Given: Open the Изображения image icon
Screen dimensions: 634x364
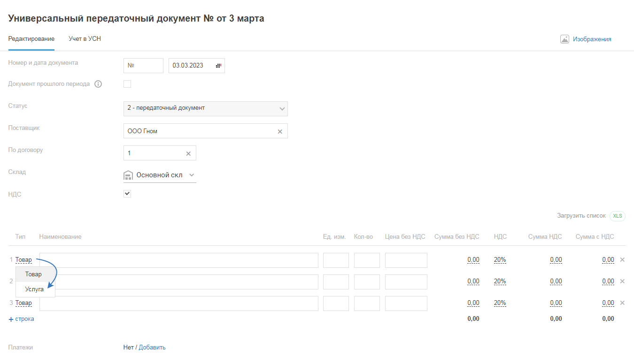Looking at the screenshot, I should 564,39.
